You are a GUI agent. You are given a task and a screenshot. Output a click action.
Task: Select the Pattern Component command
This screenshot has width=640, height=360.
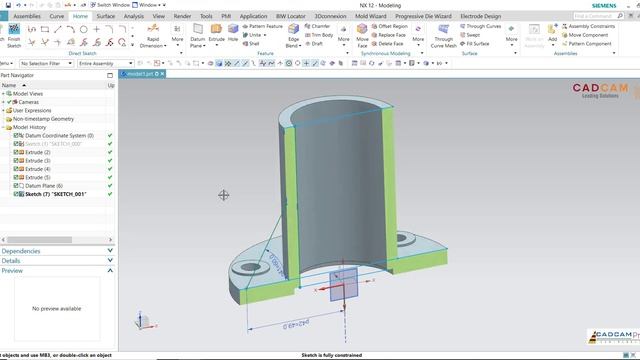(x=587, y=44)
